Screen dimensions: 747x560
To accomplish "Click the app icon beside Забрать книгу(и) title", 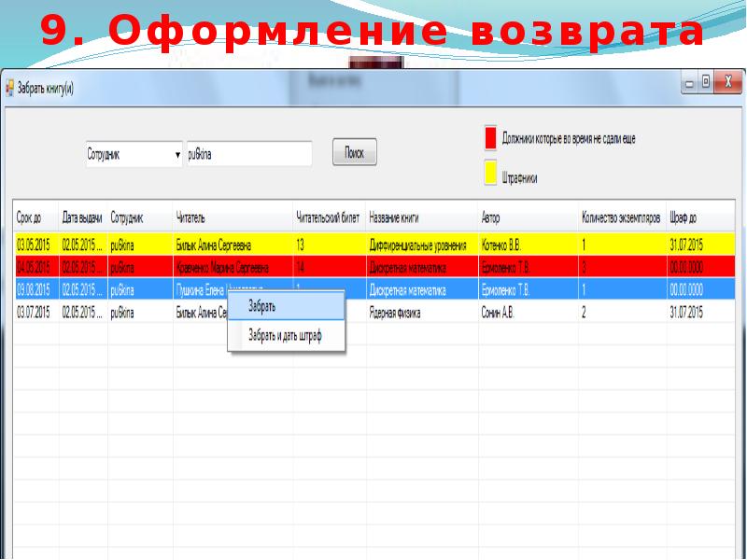I will tap(9, 89).
